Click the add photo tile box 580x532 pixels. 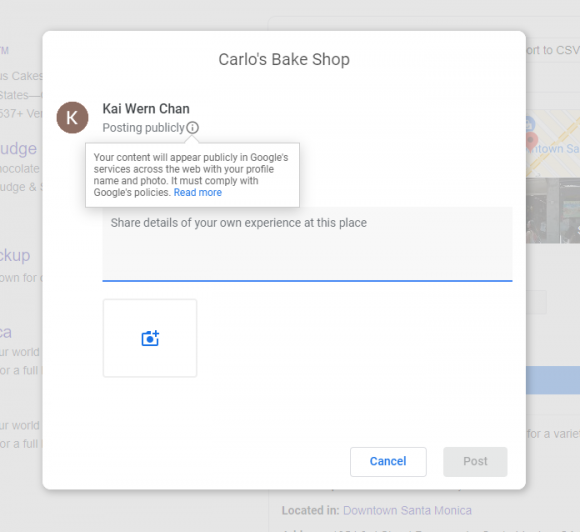tap(150, 338)
